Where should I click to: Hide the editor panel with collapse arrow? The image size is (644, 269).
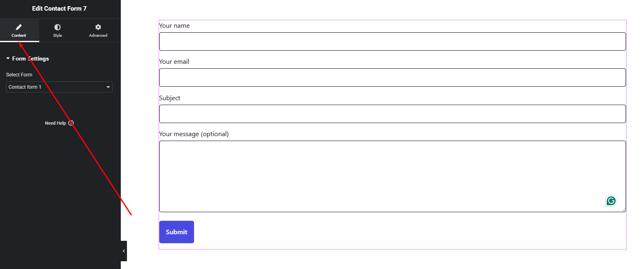[124, 251]
